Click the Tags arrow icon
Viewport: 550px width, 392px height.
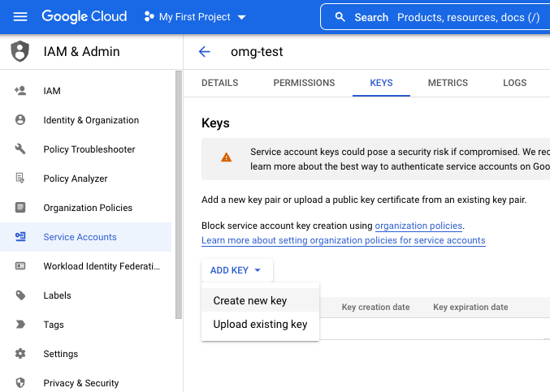click(x=20, y=325)
